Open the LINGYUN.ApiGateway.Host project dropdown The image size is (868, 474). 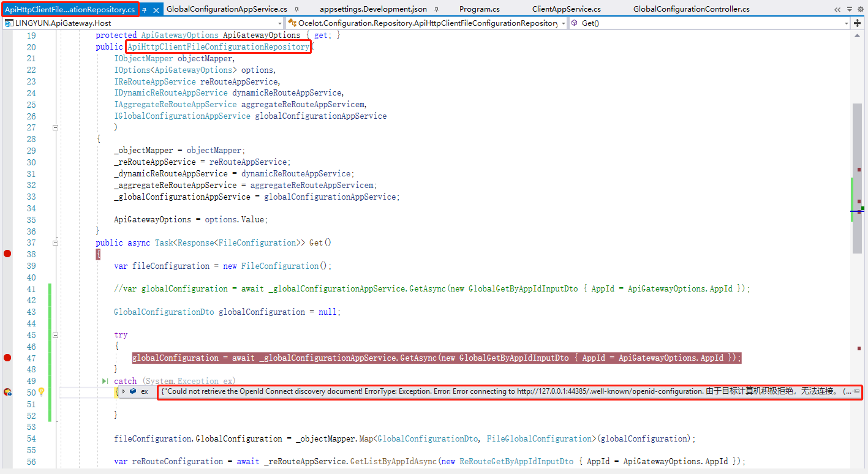pyautogui.click(x=281, y=23)
